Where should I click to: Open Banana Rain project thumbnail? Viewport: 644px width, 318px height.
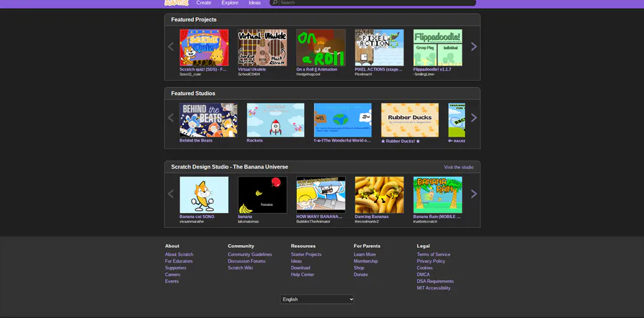click(x=437, y=195)
